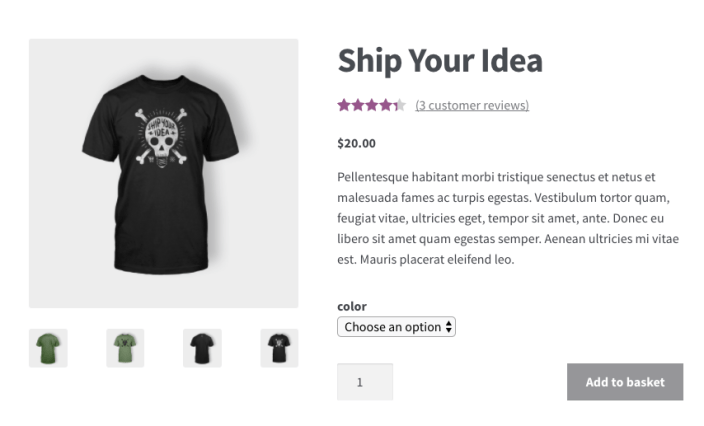Click the third purple rating star

[372, 105]
